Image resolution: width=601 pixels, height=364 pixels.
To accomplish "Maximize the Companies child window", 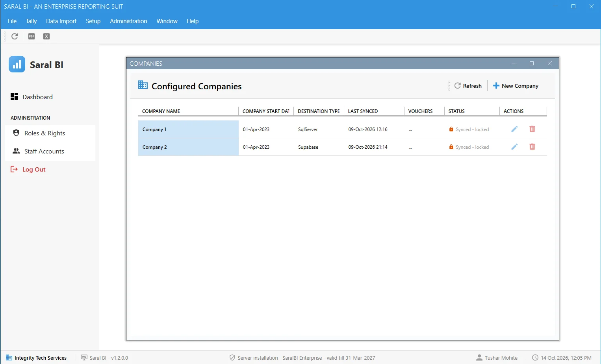I will (532, 63).
